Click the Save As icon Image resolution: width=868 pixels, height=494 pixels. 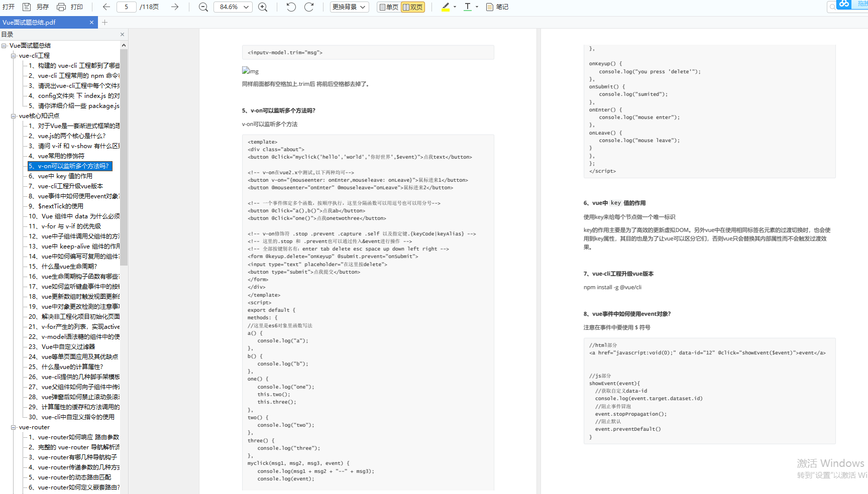pos(27,7)
